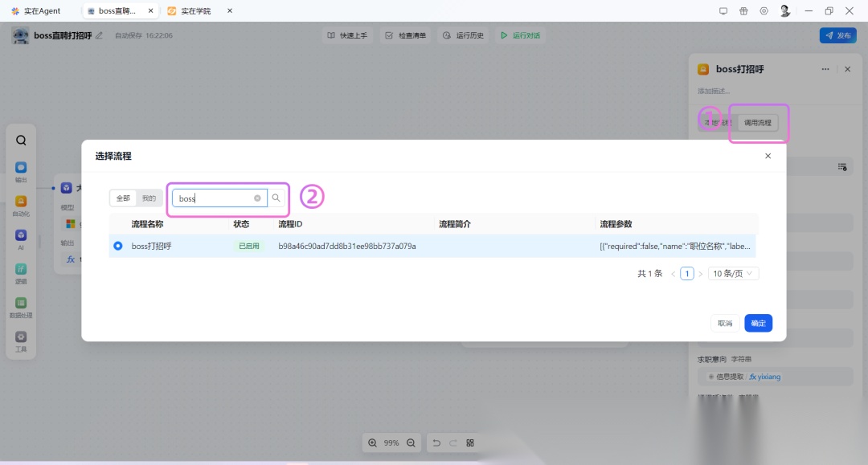Close the boss打招呼 side panel
The width and height of the screenshot is (868, 465).
pos(848,69)
